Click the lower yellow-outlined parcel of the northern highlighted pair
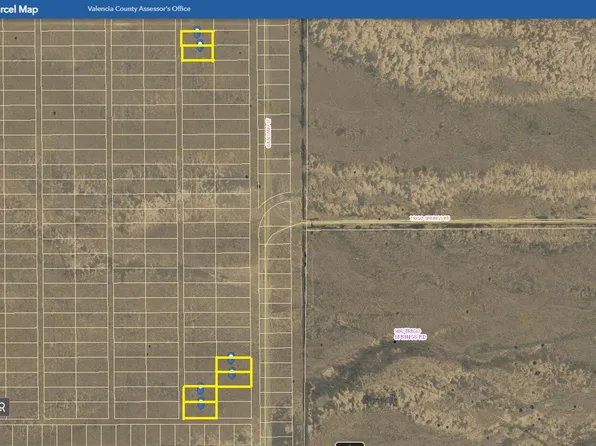 (x=197, y=53)
